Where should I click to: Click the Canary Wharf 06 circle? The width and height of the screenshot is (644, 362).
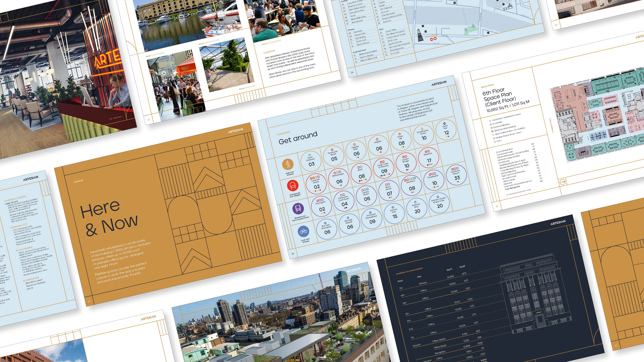coord(366,196)
